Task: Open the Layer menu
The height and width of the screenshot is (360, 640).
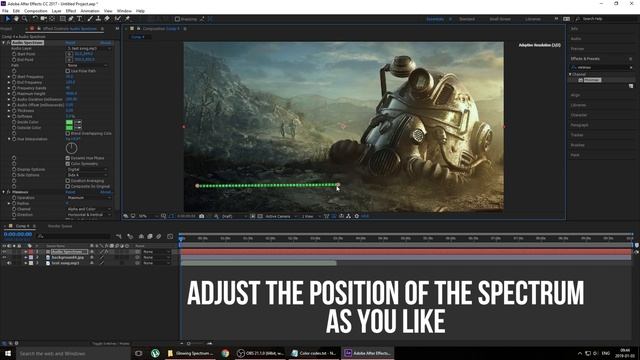Action: (57, 11)
